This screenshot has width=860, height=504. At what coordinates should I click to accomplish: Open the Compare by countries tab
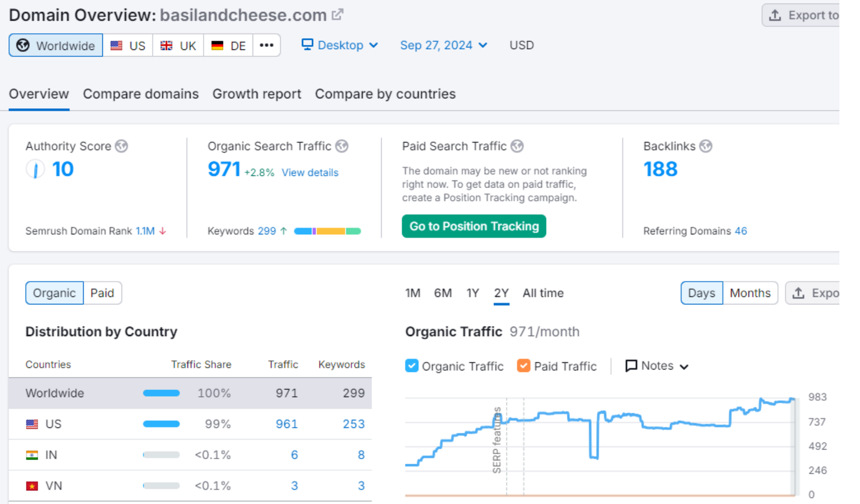(x=385, y=94)
